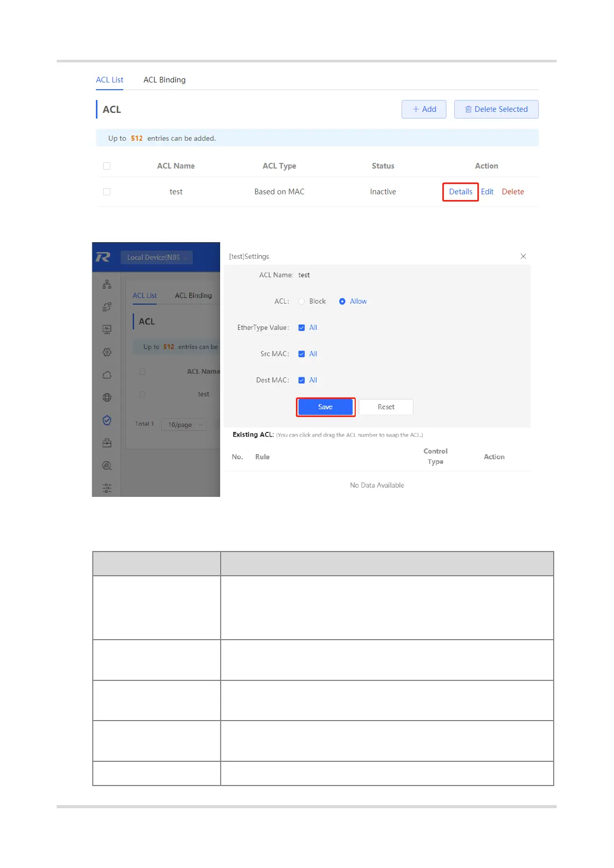Screen dimensions: 614x868
Task: Open the shield security sidebar icon
Action: point(107,420)
